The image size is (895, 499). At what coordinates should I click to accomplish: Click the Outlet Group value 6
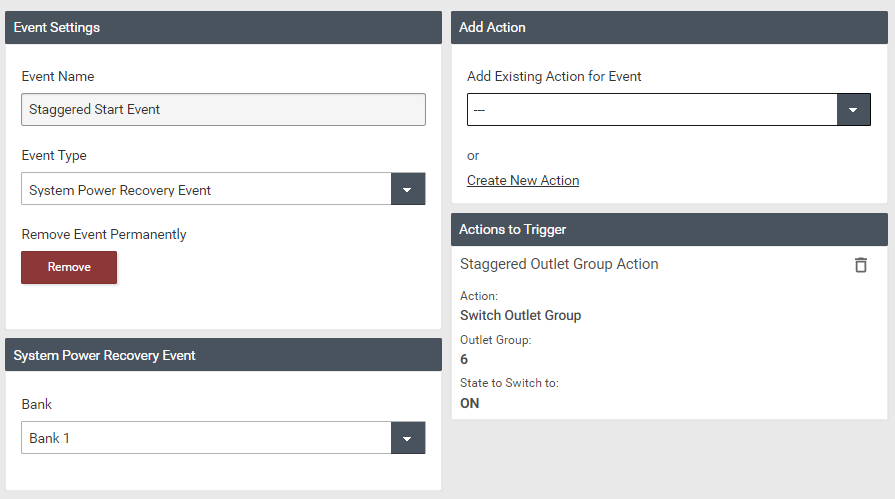[x=464, y=360]
